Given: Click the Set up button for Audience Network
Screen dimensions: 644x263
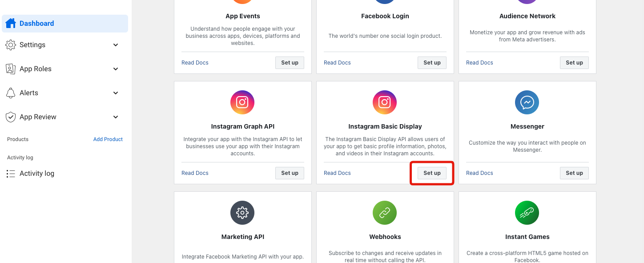Looking at the screenshot, I should [574, 62].
